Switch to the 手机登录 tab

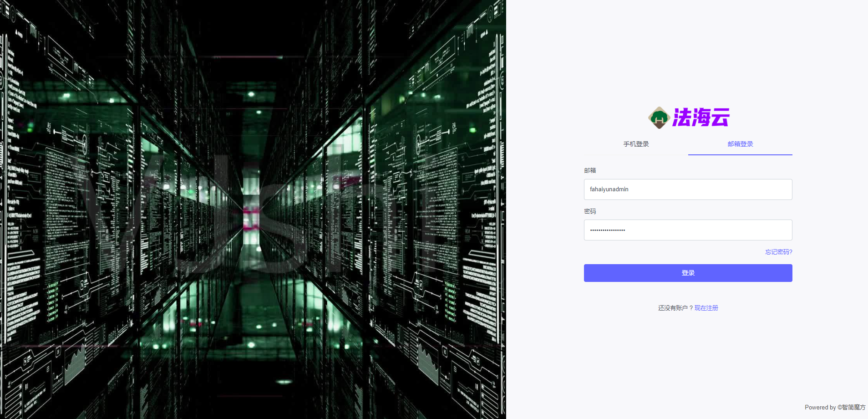(x=636, y=144)
